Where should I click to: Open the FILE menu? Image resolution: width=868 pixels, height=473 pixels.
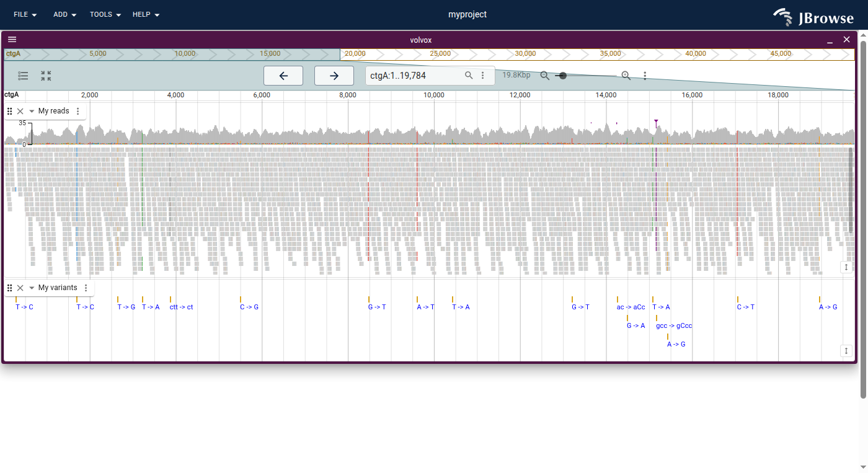(x=25, y=14)
